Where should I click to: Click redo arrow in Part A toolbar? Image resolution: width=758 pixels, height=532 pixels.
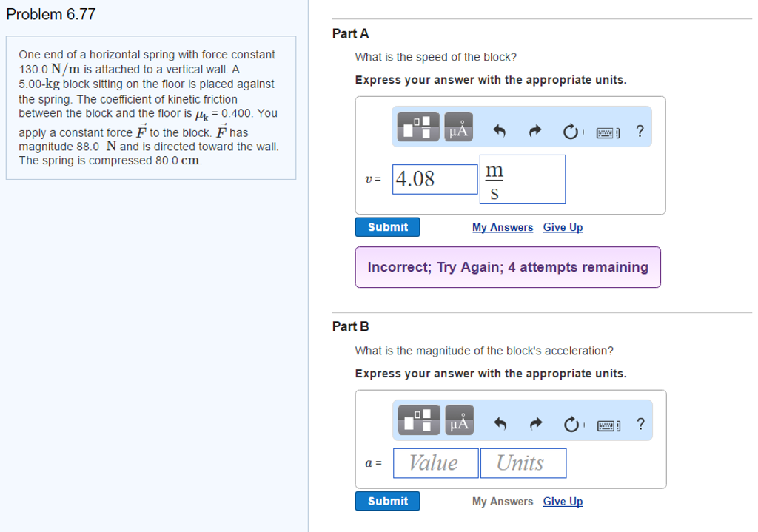coord(535,132)
